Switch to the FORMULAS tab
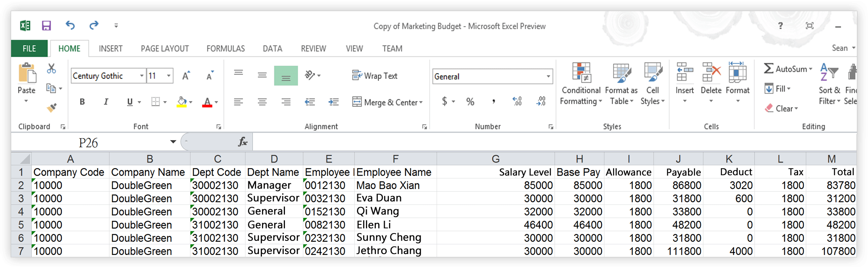This screenshot has width=868, height=268. pyautogui.click(x=226, y=49)
